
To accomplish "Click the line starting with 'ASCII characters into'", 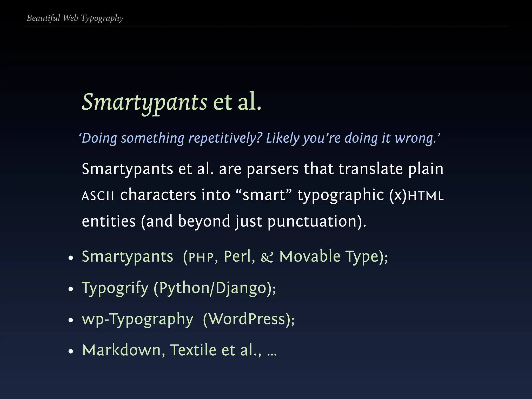I will coord(262,195).
